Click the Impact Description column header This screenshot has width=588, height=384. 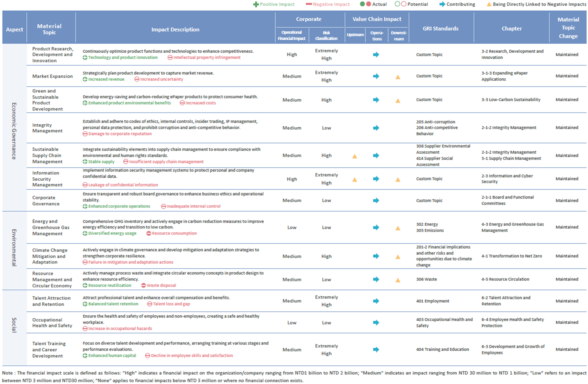tap(175, 29)
